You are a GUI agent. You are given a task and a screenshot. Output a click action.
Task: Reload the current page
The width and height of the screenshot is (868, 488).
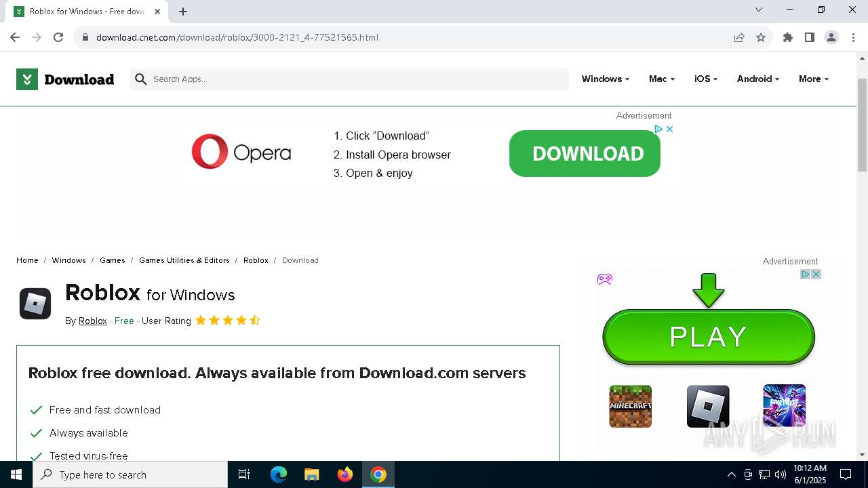point(58,37)
